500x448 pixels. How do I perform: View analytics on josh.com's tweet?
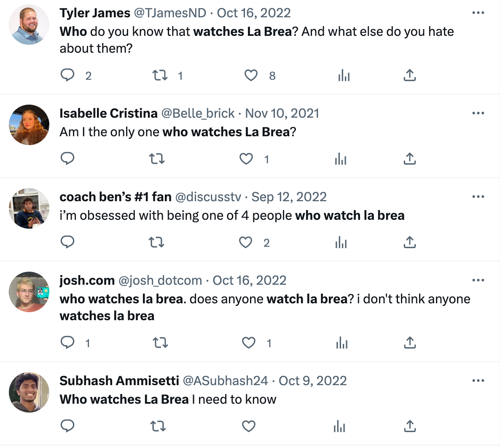pyautogui.click(x=342, y=343)
